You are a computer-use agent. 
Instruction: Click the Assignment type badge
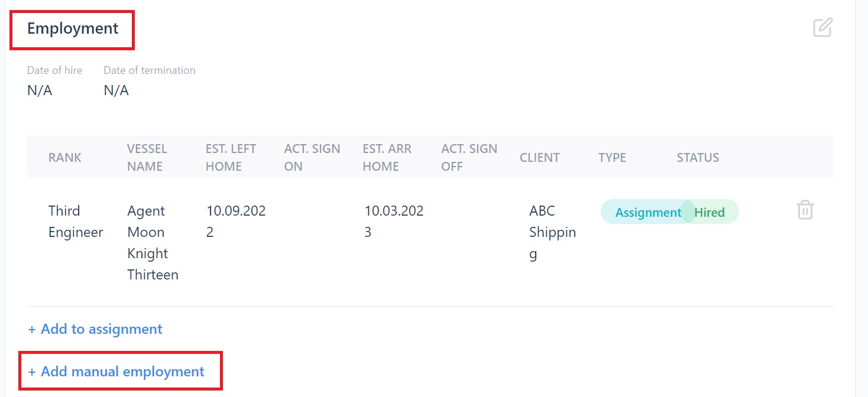647,213
